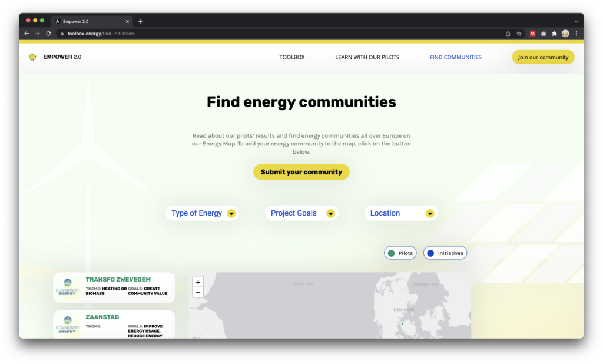Toggle the Pilots map filter
Screen dimensions: 603x364
point(400,252)
